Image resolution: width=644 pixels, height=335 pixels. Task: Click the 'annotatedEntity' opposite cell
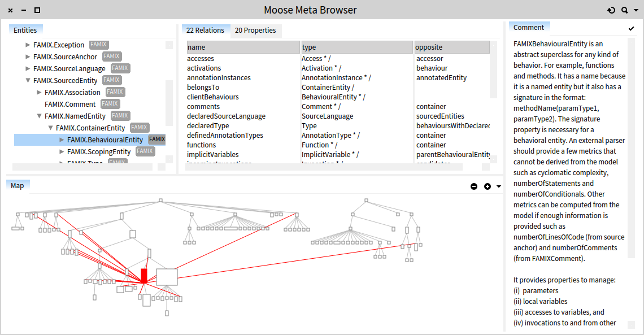click(x=442, y=77)
